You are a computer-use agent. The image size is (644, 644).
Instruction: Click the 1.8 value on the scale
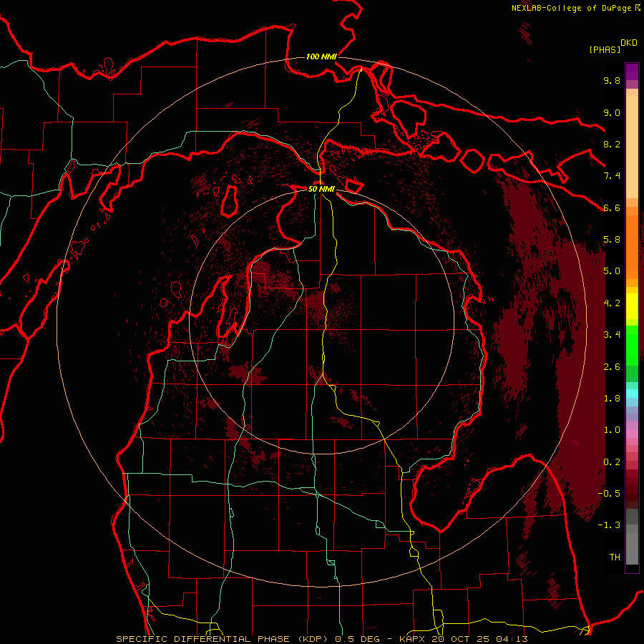coord(612,399)
